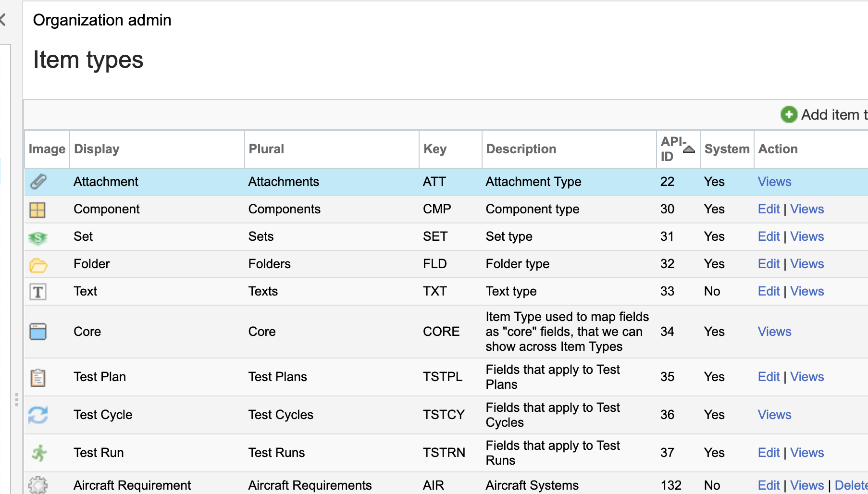Click the Test Run runner icon
Image resolution: width=868 pixels, height=494 pixels.
(39, 453)
